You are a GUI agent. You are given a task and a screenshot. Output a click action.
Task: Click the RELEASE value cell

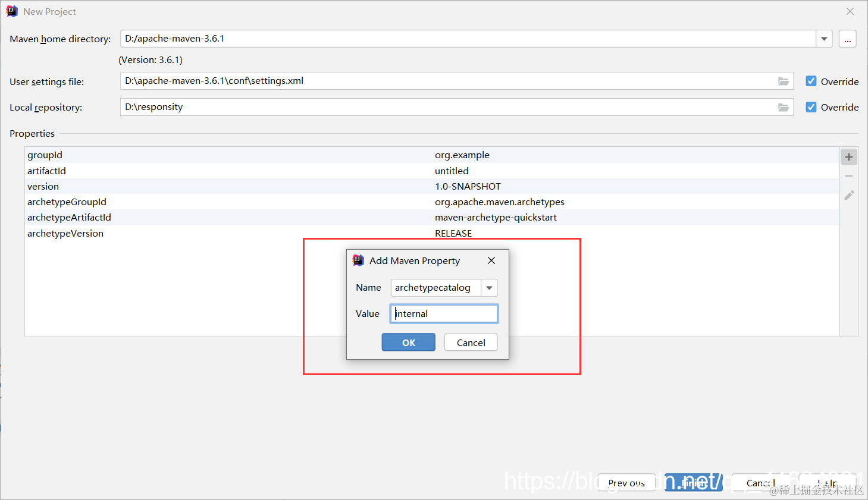click(453, 233)
